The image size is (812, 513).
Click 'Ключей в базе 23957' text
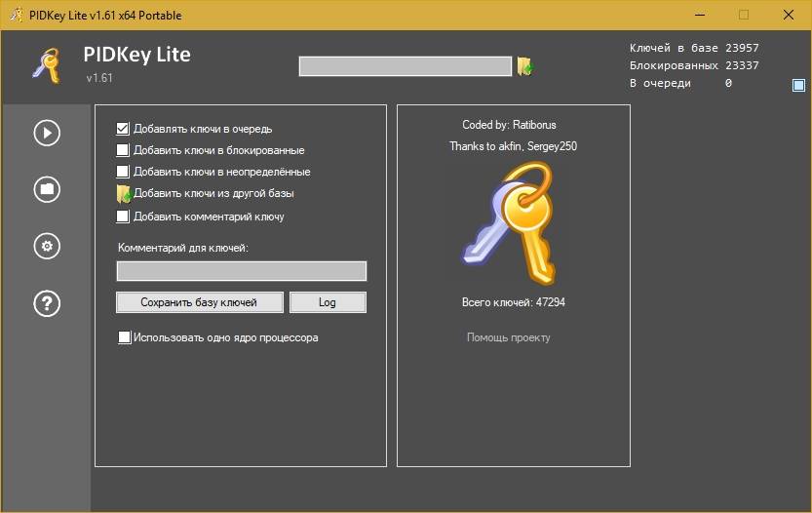tap(694, 48)
